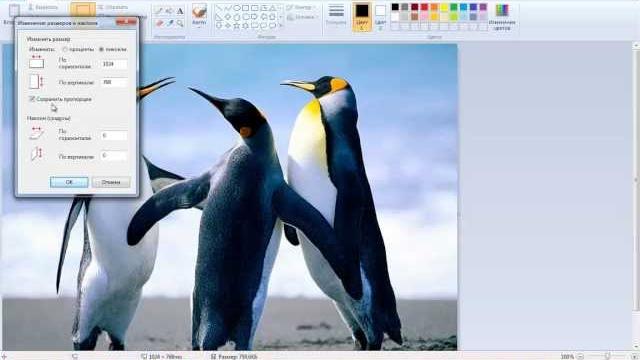Image resolution: width=640 pixels, height=360 pixels.
Task: Select the Eraser tool
Action: pos(159,23)
